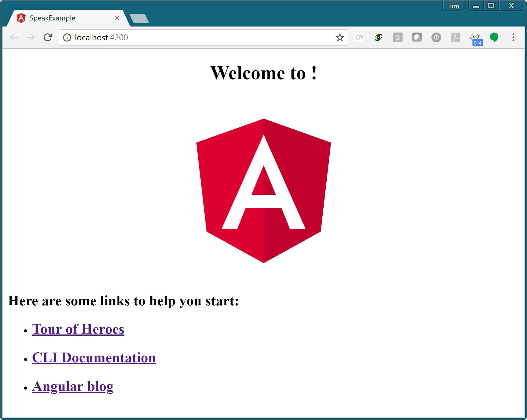Click the browser Back arrow button
This screenshot has height=420, width=527.
pos(14,37)
